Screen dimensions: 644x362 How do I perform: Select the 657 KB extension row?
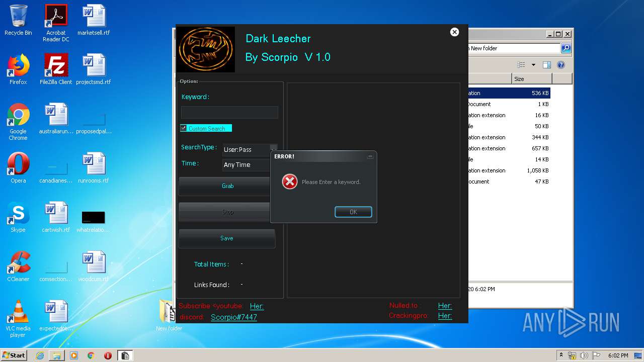click(x=509, y=148)
